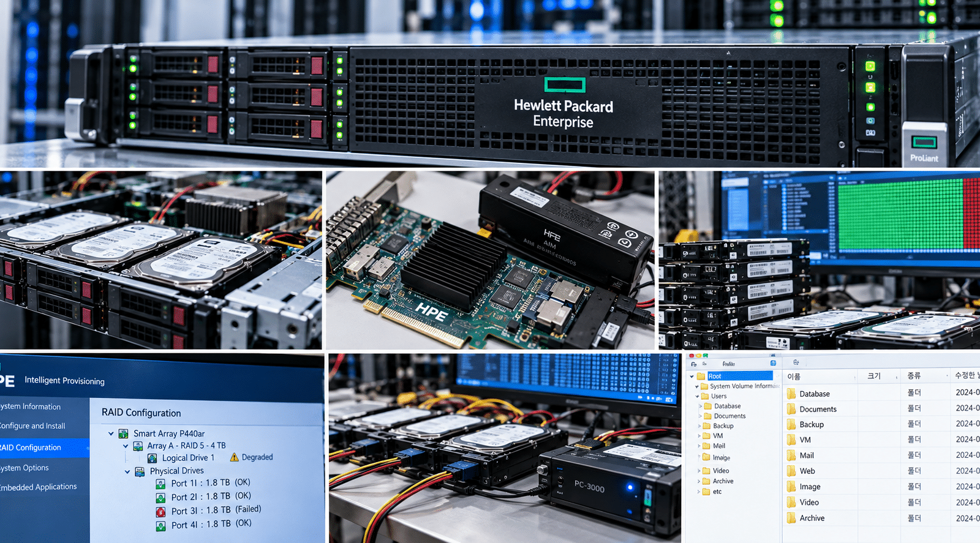Click the 'Logical Drive 1' label

[188, 458]
